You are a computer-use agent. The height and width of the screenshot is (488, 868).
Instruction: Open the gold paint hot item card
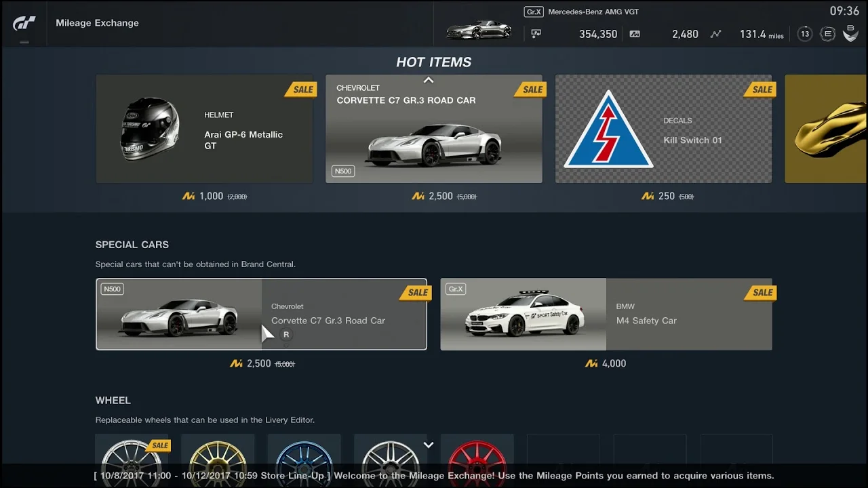[826, 129]
